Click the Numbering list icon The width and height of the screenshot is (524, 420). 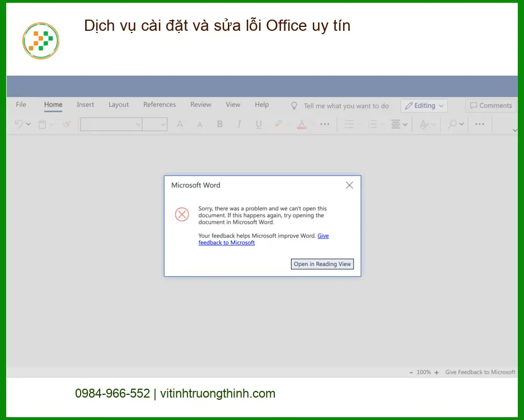coord(373,124)
